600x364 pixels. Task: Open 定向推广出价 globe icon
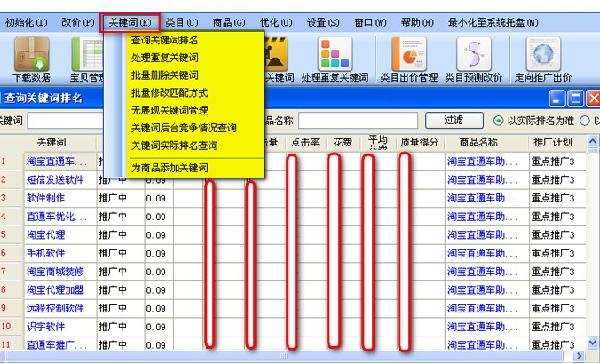coord(543,60)
